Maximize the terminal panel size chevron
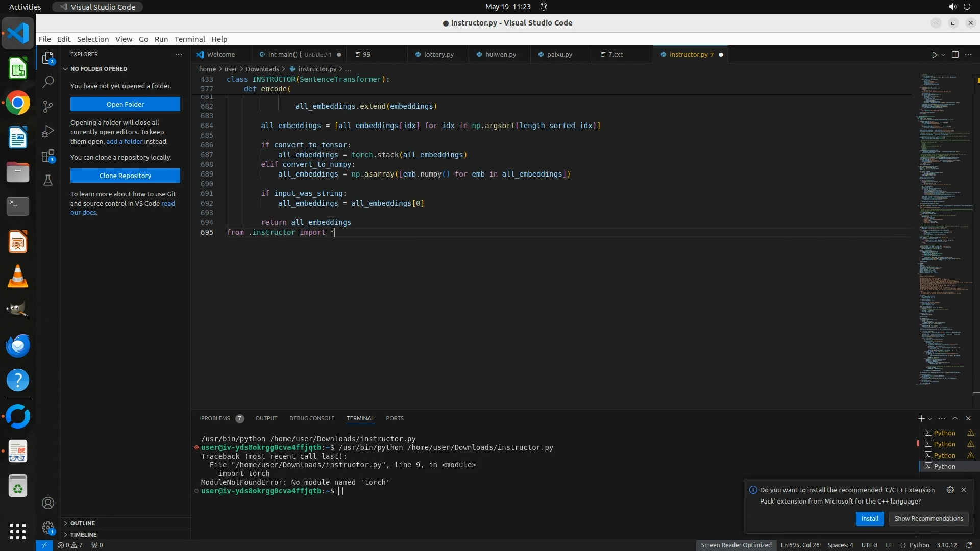 click(x=955, y=418)
